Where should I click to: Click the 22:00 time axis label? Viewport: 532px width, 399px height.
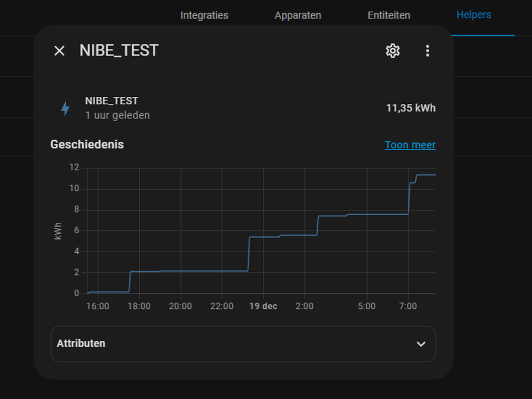click(222, 306)
